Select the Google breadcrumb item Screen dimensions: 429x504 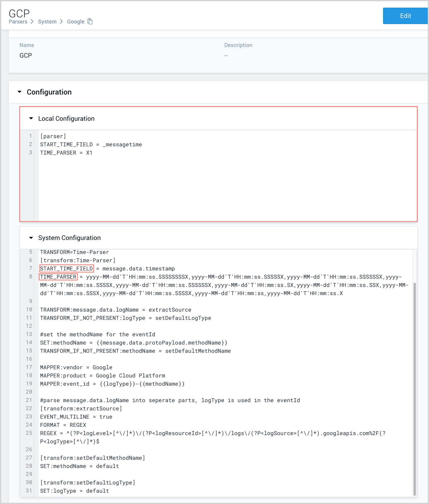76,22
